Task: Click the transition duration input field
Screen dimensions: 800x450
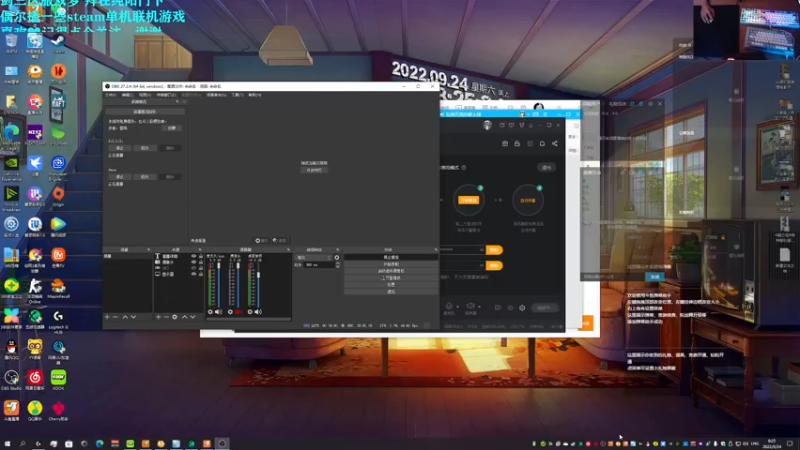Action: click(319, 265)
